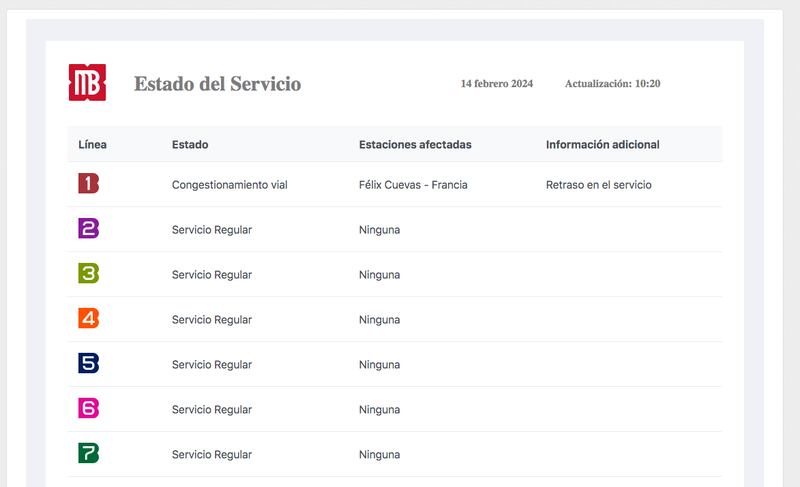Click the Actualización: 10:20 timestamp

(x=612, y=84)
